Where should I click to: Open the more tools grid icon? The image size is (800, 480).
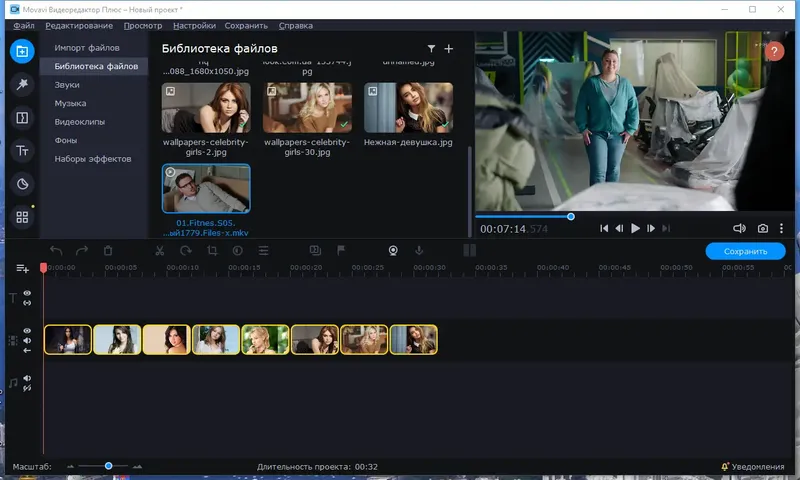[x=22, y=217]
